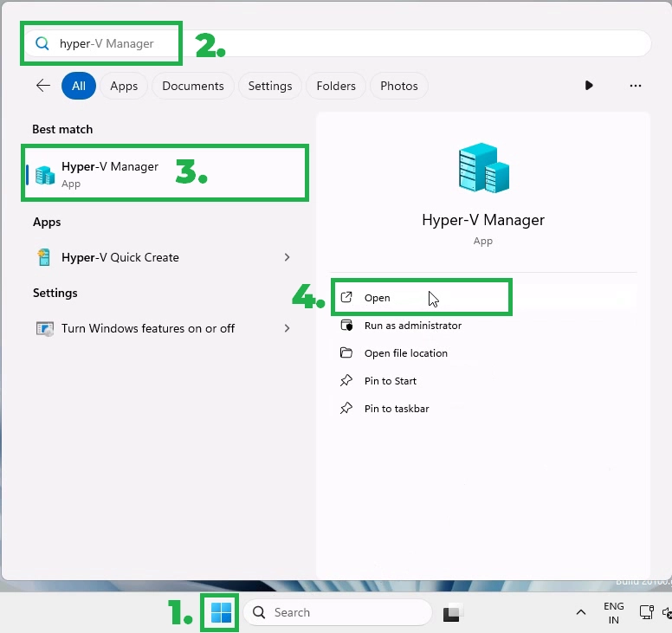672x633 pixels.
Task: Show hidden system tray icons
Action: click(580, 613)
